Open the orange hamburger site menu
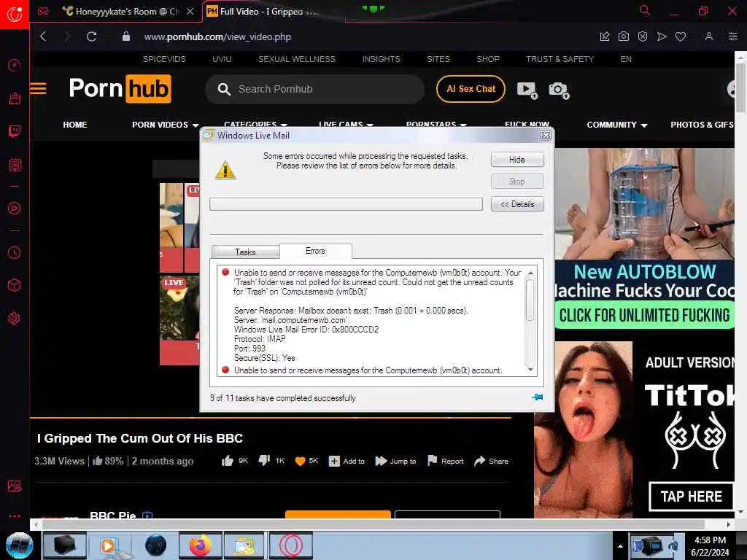Screen dimensions: 747x560 (38, 88)
